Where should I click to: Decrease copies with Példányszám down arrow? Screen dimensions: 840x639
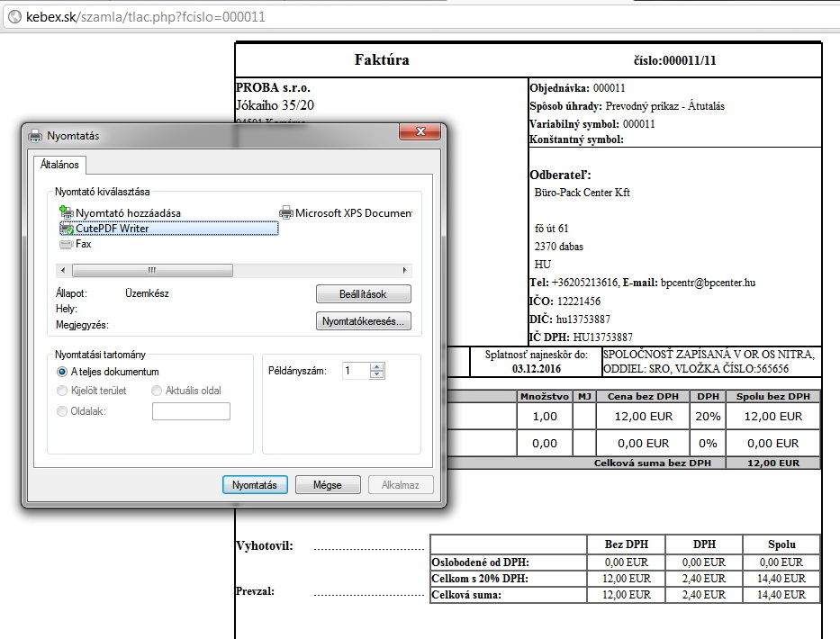pos(376,374)
